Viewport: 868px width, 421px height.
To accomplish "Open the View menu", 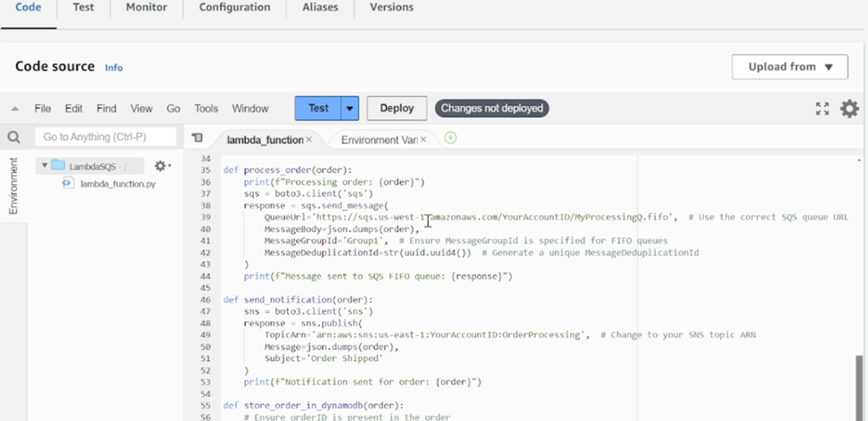I will [x=141, y=109].
